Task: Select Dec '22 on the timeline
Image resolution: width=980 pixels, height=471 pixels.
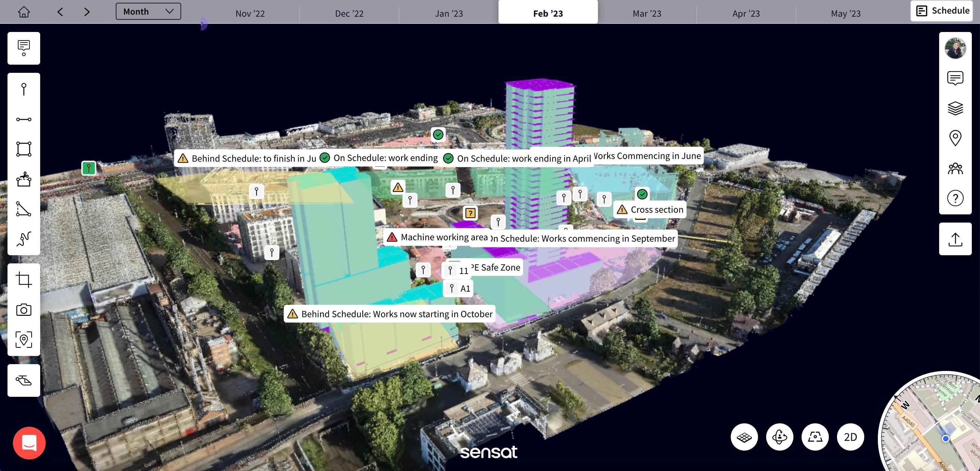Action: coord(349,14)
